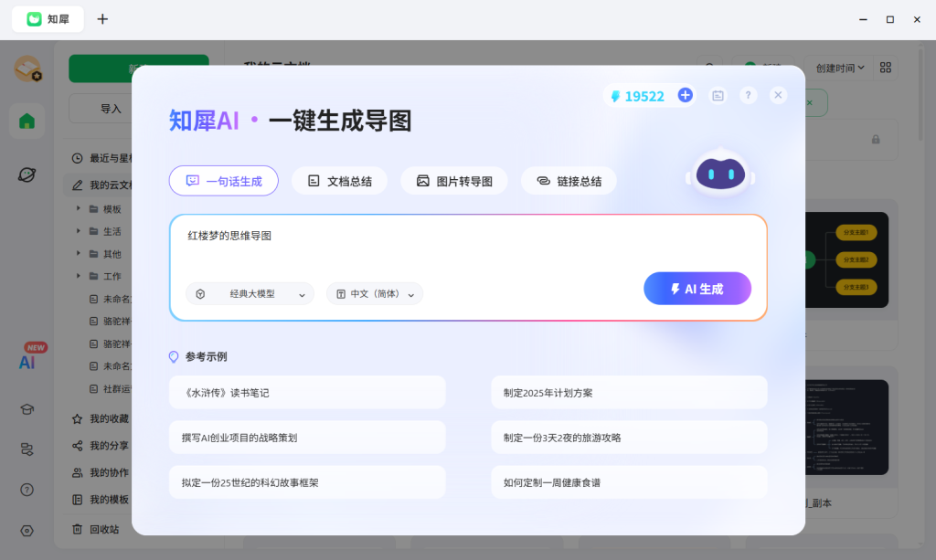936x560 pixels.
Task: Open the 创建时间 sort dropdown
Action: 839,68
